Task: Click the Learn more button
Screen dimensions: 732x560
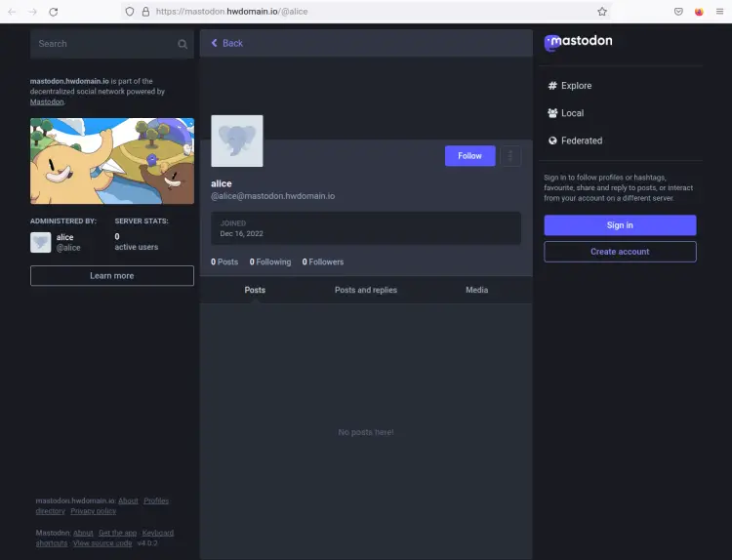Action: pos(112,276)
